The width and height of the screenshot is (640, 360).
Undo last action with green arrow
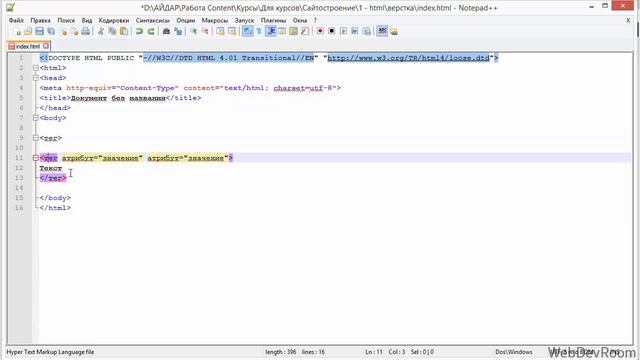(x=139, y=31)
